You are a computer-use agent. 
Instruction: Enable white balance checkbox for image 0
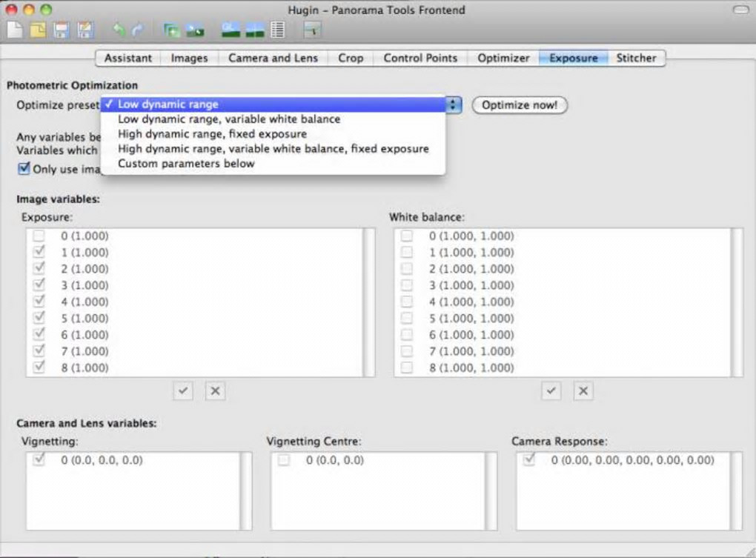pyautogui.click(x=407, y=236)
